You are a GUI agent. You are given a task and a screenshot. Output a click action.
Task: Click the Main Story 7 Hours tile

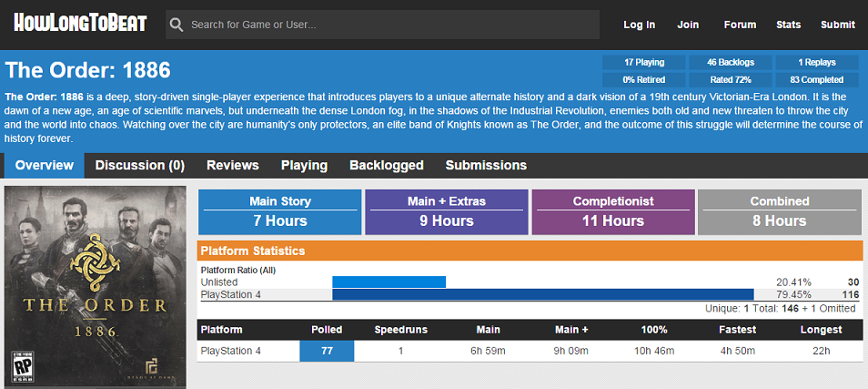click(280, 211)
